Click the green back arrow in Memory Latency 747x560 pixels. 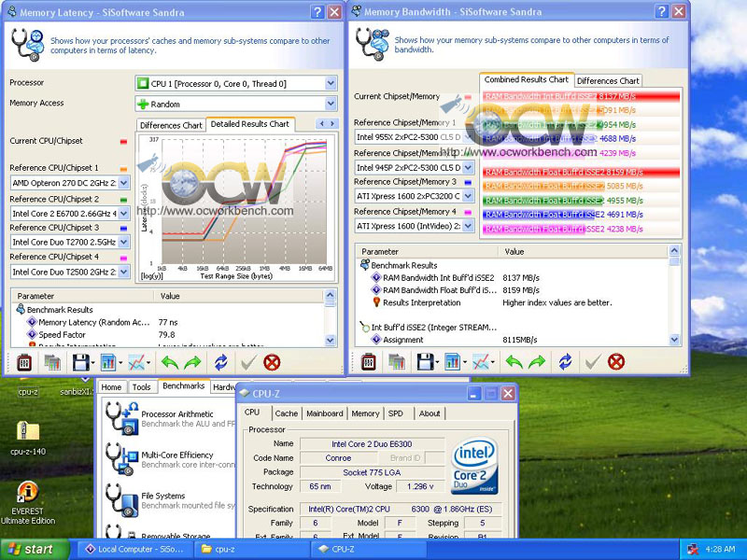click(170, 363)
